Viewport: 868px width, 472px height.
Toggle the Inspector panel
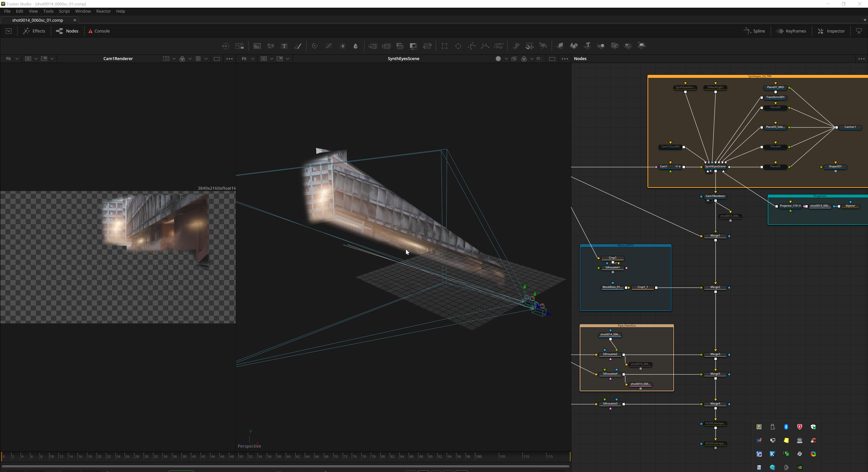(831, 31)
